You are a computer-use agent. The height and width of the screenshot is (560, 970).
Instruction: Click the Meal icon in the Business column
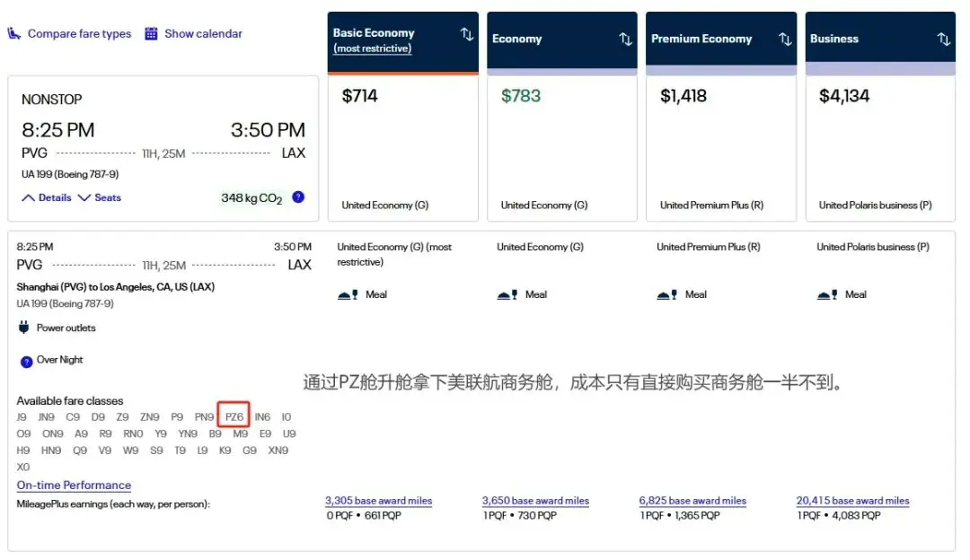pos(827,293)
